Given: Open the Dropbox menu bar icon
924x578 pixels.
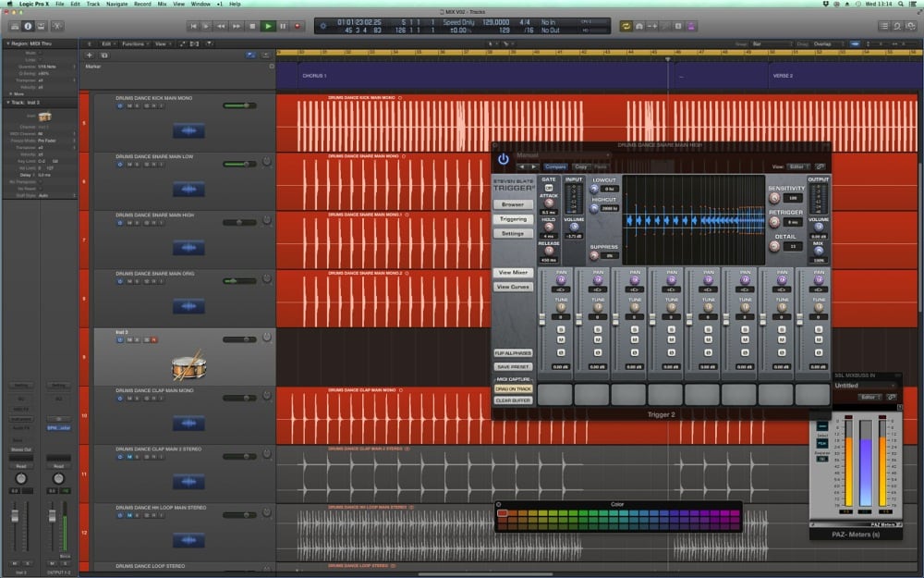Looking at the screenshot, I should pyautogui.click(x=825, y=4).
